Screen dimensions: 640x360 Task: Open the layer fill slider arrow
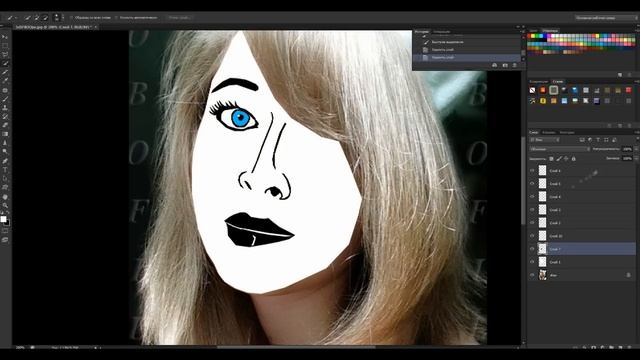click(636, 158)
